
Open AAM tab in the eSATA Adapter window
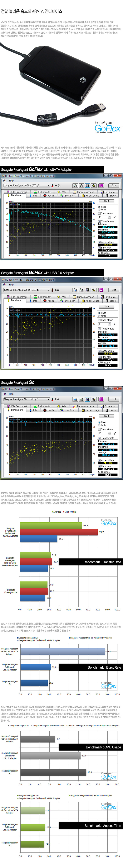(x=62, y=192)
